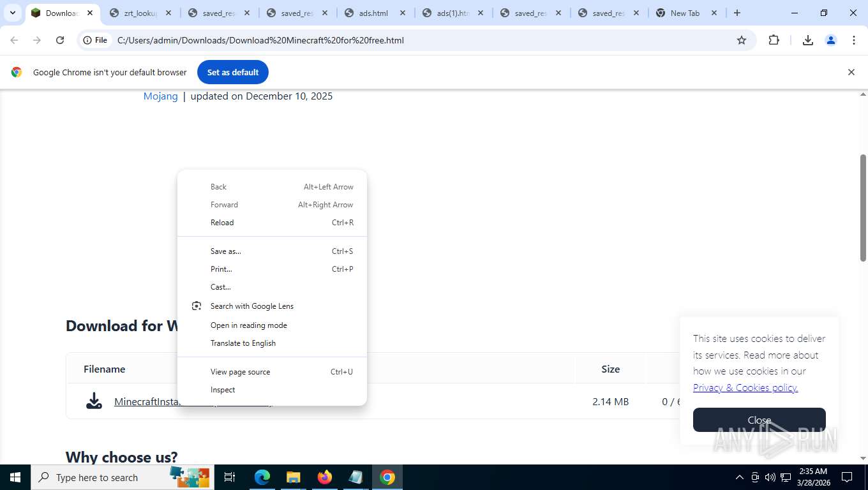
Task: Launch Firefox from the taskbar
Action: click(324, 477)
